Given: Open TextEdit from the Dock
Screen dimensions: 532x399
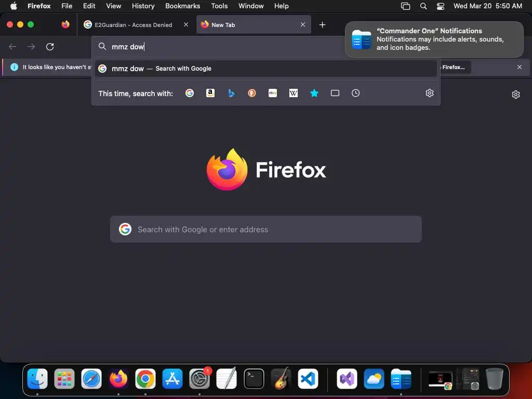Looking at the screenshot, I should click(227, 379).
